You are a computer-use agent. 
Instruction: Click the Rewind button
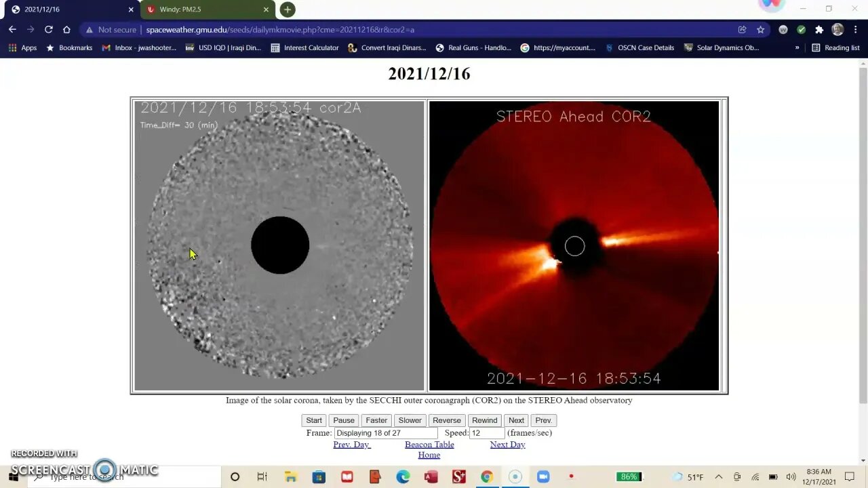(485, 420)
